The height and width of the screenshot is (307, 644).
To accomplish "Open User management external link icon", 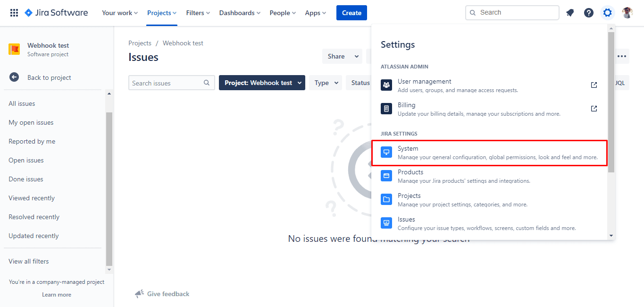I will pyautogui.click(x=594, y=85).
